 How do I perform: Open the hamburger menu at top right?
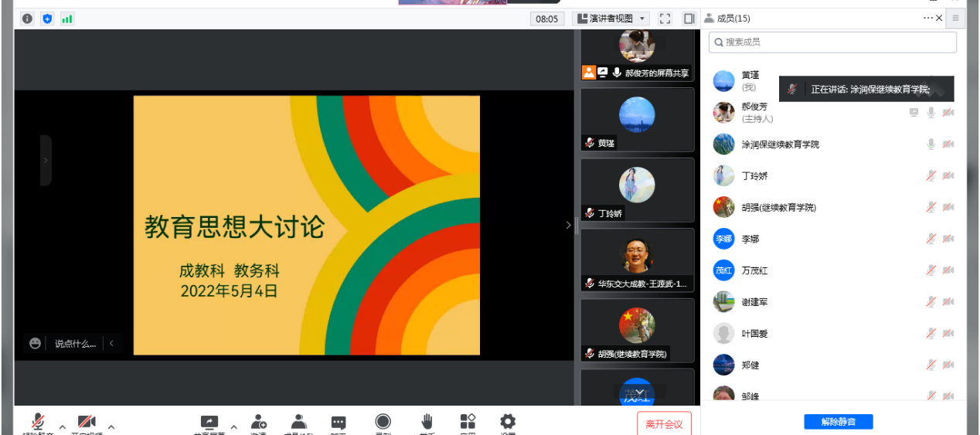(956, 18)
